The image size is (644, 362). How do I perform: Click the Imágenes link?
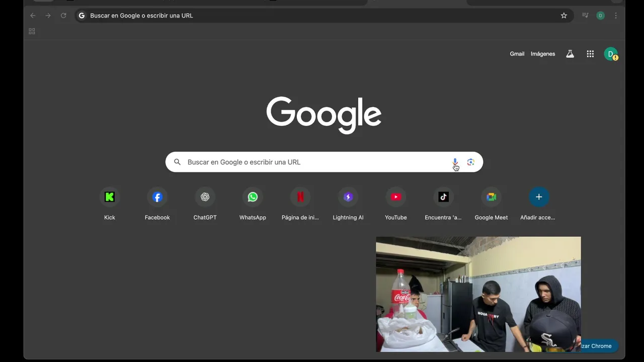coord(543,54)
